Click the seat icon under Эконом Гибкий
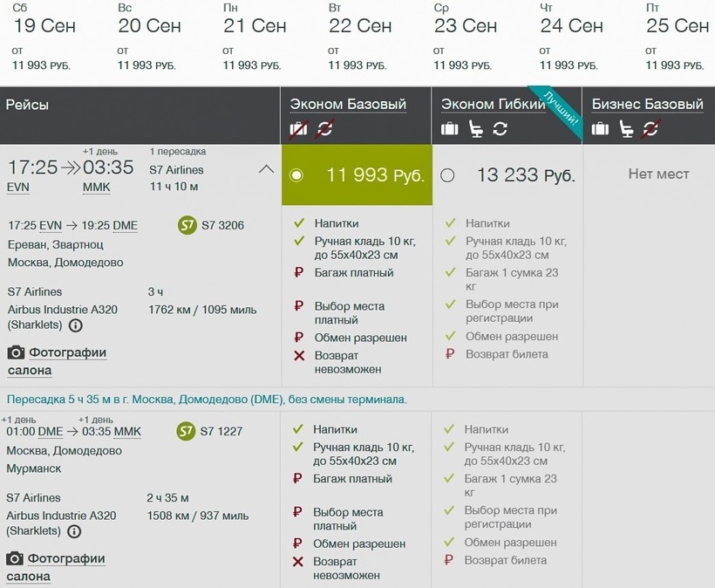Screen dimensions: 715x588 pos(475,129)
